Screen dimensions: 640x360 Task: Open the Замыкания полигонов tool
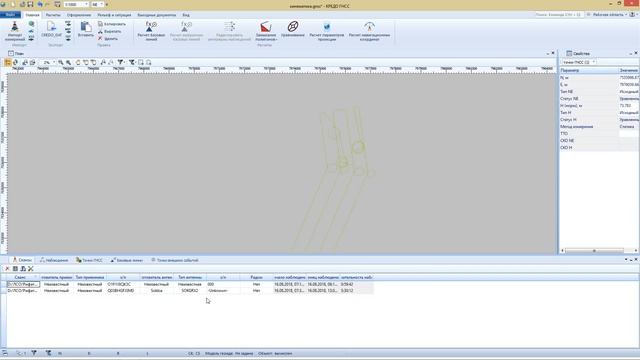[x=266, y=31]
